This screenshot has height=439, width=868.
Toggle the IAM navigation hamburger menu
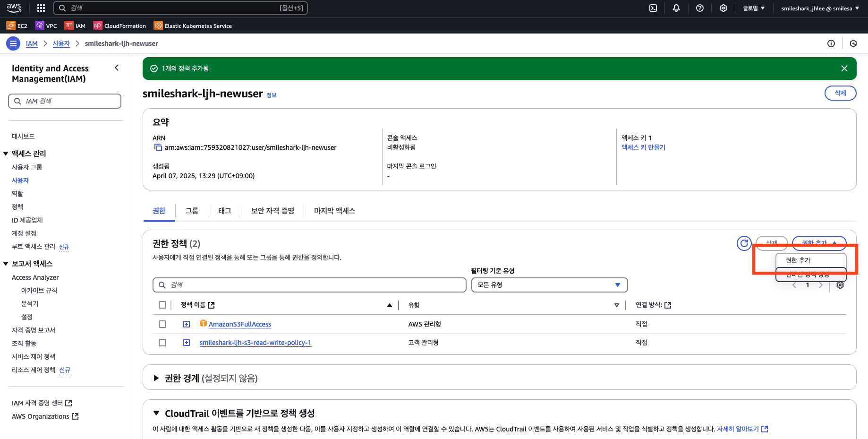(13, 43)
